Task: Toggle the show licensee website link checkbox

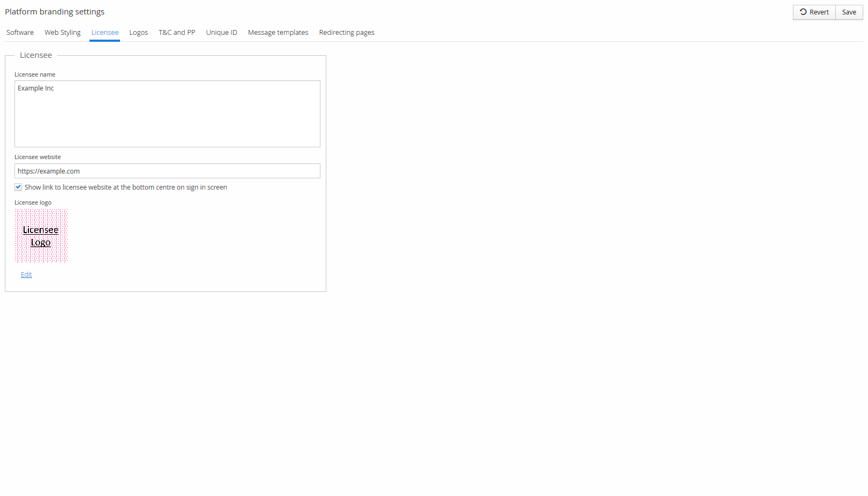Action: [x=18, y=187]
